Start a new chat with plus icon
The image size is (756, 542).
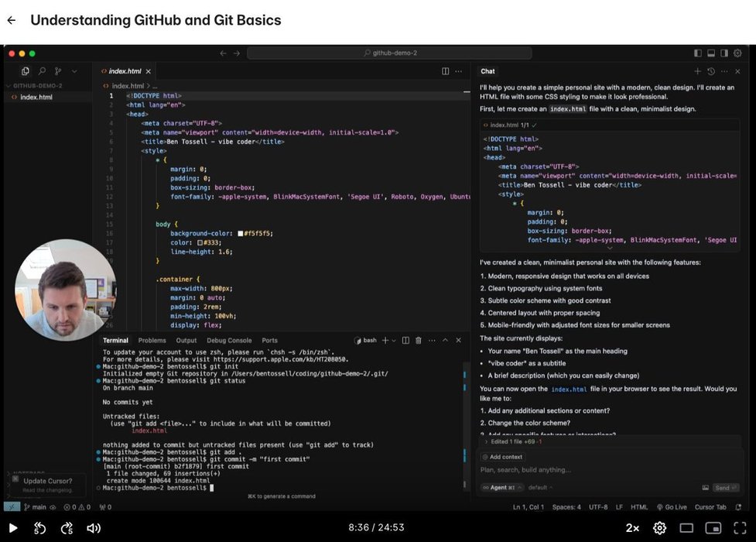coord(697,71)
